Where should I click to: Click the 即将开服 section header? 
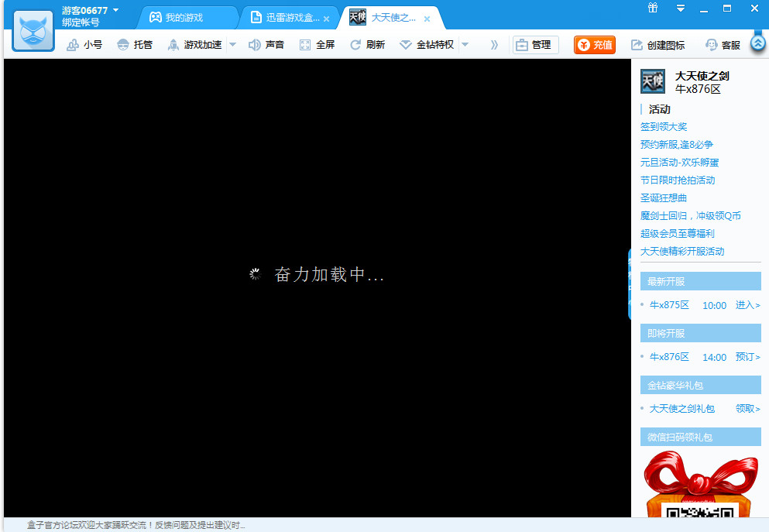pos(700,334)
